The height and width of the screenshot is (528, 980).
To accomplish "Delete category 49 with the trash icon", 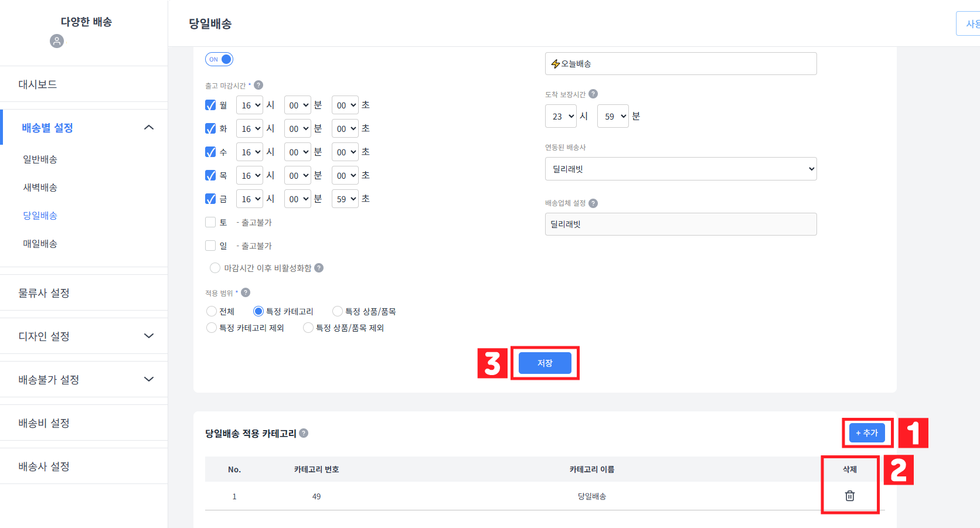I will pyautogui.click(x=848, y=496).
